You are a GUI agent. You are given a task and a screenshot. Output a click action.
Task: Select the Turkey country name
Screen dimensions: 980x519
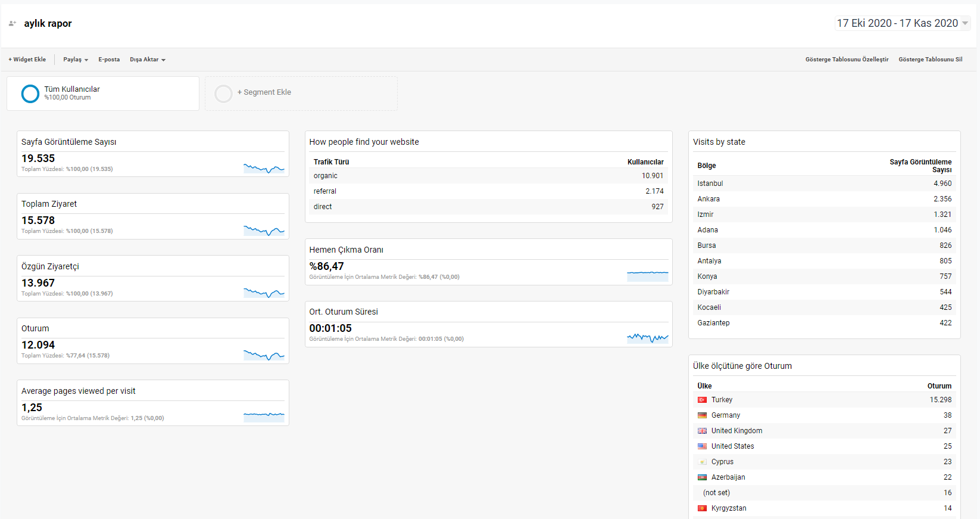click(x=722, y=400)
